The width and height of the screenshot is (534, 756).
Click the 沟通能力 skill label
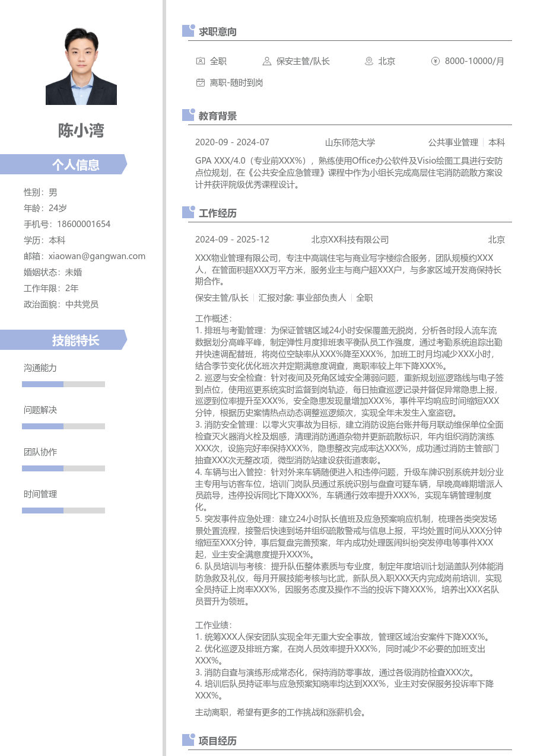click(x=40, y=368)
